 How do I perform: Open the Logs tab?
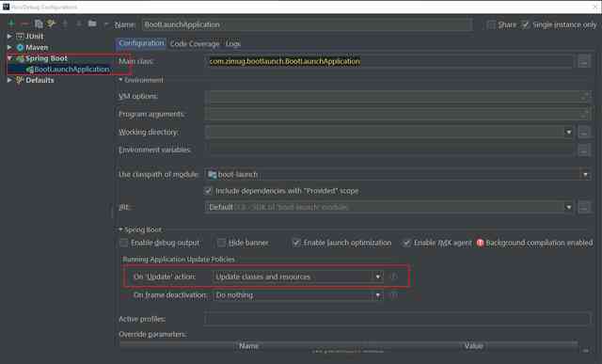coord(232,44)
